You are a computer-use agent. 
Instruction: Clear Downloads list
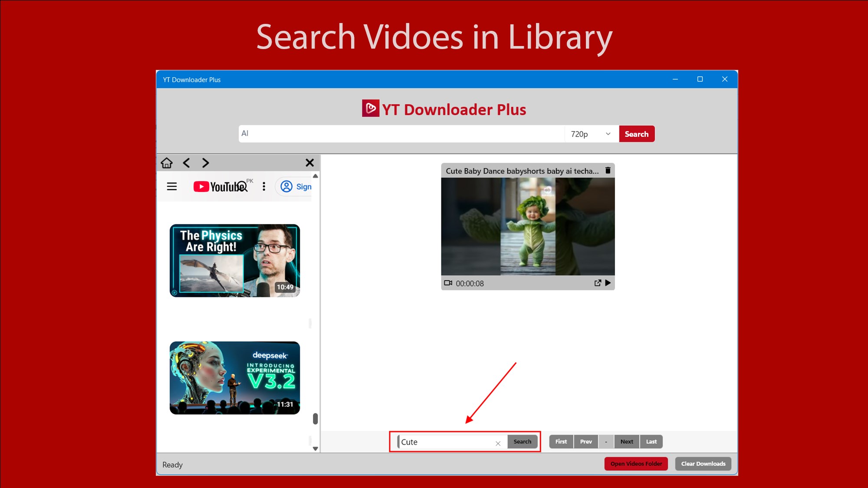pyautogui.click(x=703, y=464)
